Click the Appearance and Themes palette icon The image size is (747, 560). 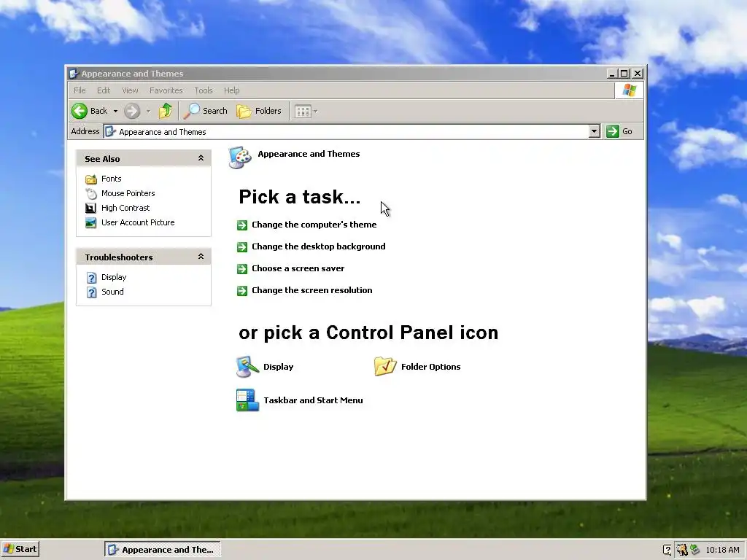239,157
